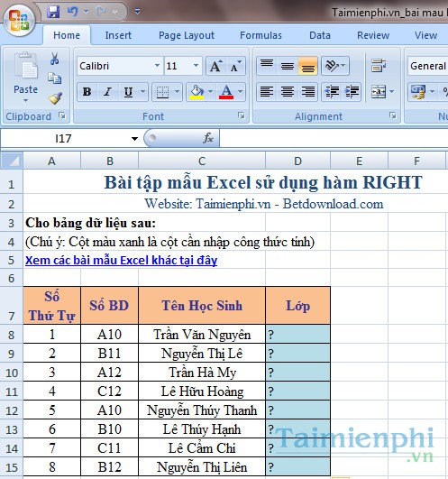Open the Data tab
448x479 pixels.
(x=320, y=35)
